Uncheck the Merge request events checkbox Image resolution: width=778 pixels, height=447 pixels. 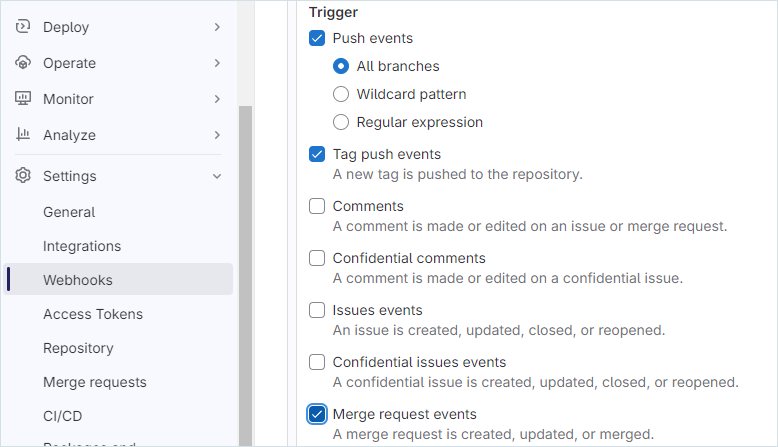317,414
